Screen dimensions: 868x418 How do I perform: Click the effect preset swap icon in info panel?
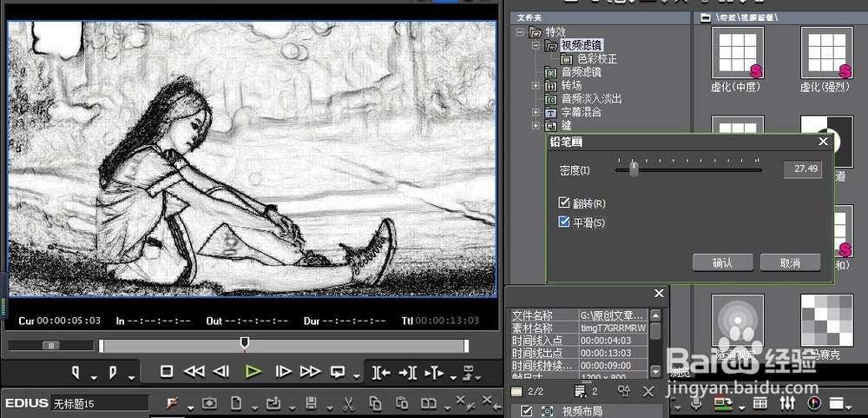[x=624, y=391]
